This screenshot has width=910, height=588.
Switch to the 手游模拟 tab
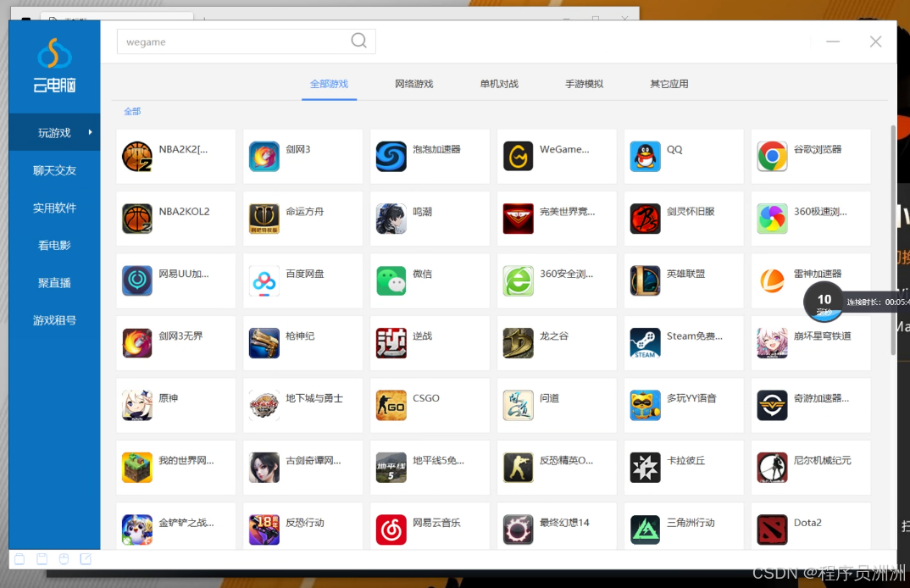pyautogui.click(x=585, y=84)
